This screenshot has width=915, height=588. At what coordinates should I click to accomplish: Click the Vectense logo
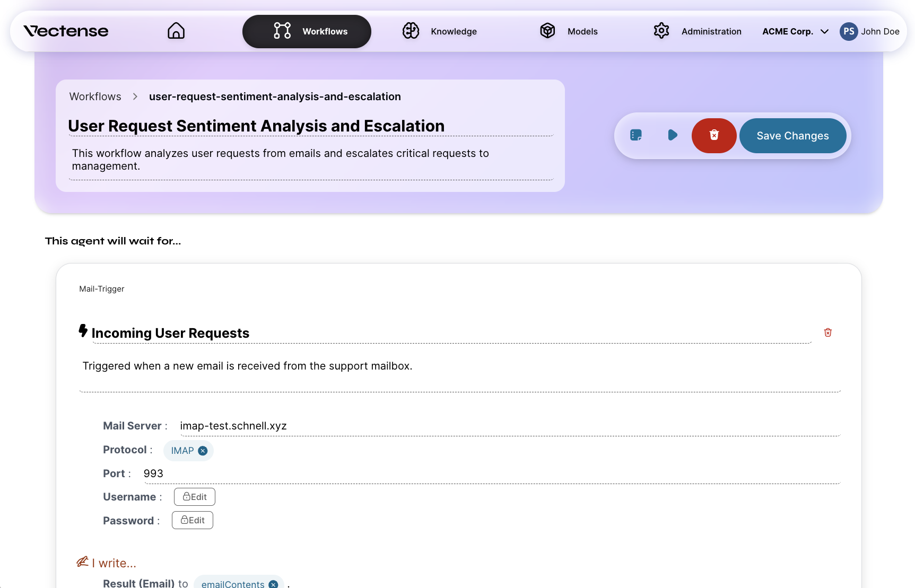[x=66, y=31]
